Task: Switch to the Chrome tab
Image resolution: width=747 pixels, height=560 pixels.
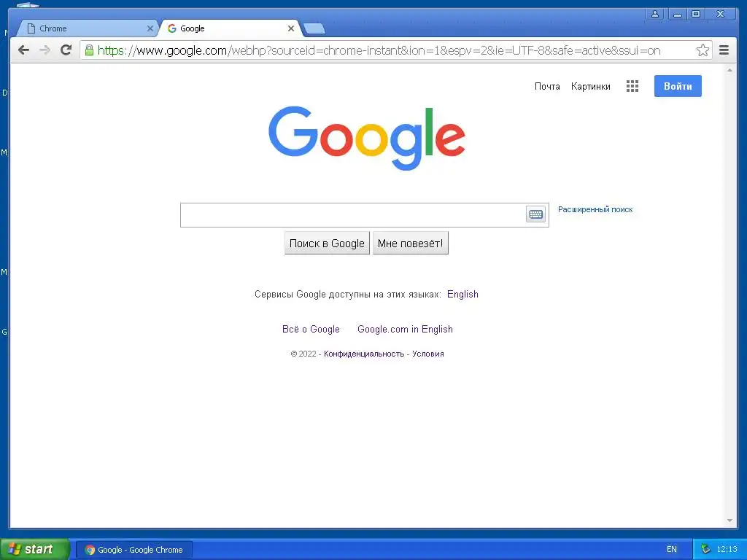Action: click(88, 28)
